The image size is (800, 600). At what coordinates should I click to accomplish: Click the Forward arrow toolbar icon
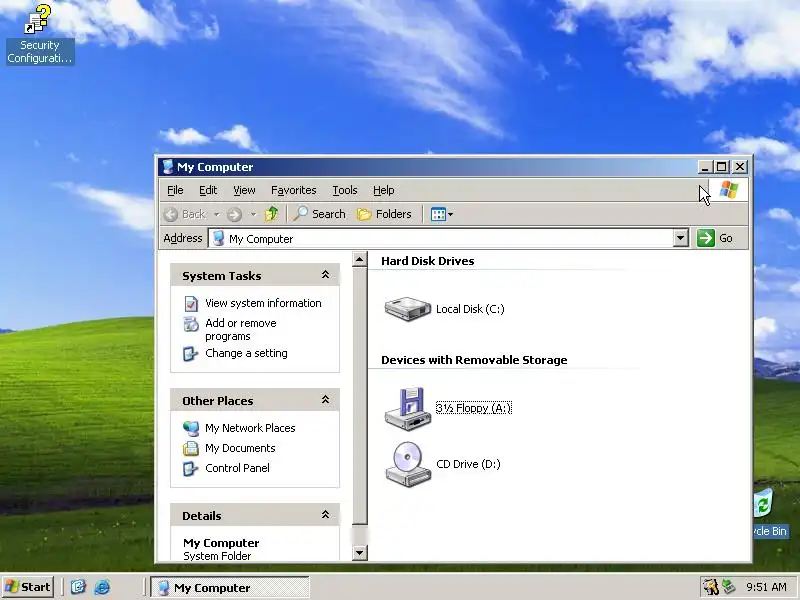click(x=234, y=214)
